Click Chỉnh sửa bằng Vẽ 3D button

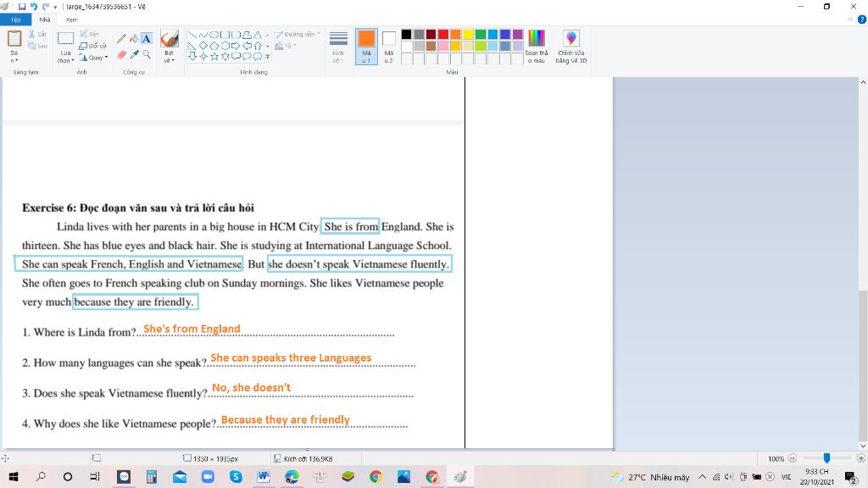571,47
